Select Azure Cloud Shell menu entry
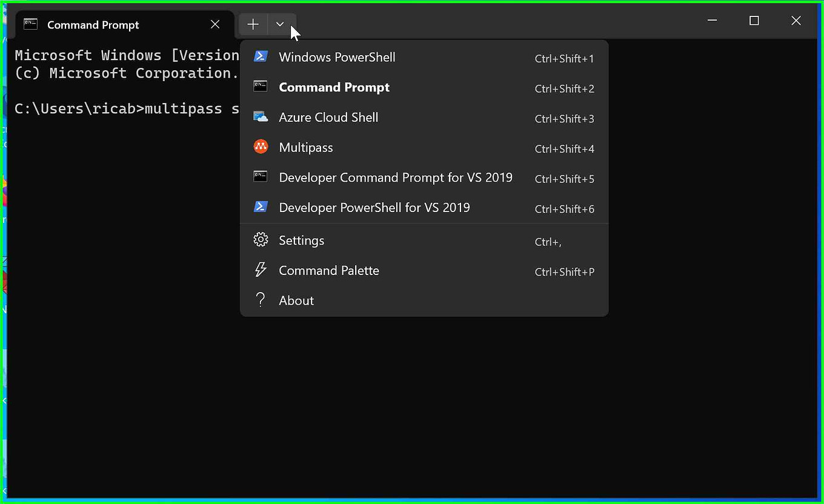Viewport: 824px width, 504px height. [328, 117]
